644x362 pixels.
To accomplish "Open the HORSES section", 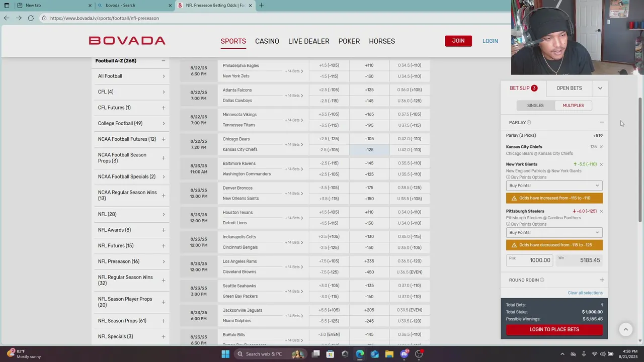I will pyautogui.click(x=382, y=41).
